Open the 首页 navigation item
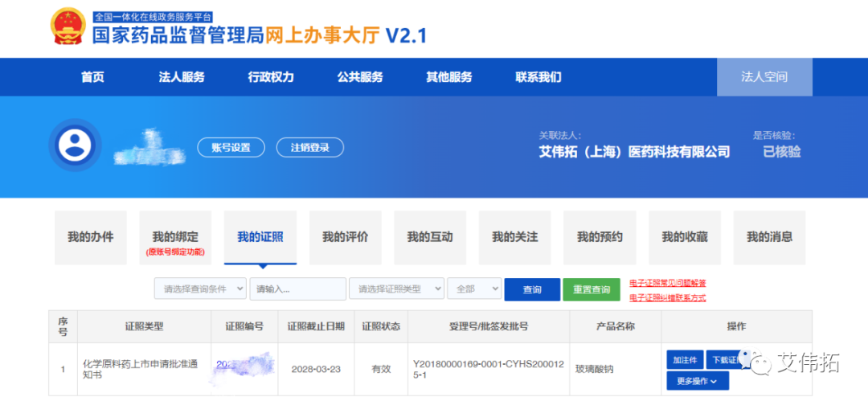 pos(92,77)
